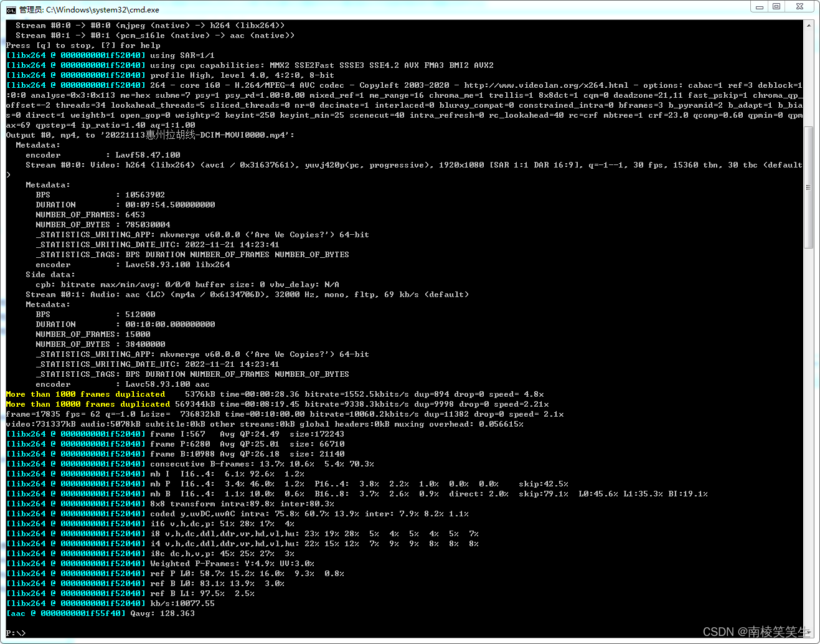Click the 'ref B L0: 83.1%' line
Viewport: 820px width, 644px height.
click(x=145, y=584)
